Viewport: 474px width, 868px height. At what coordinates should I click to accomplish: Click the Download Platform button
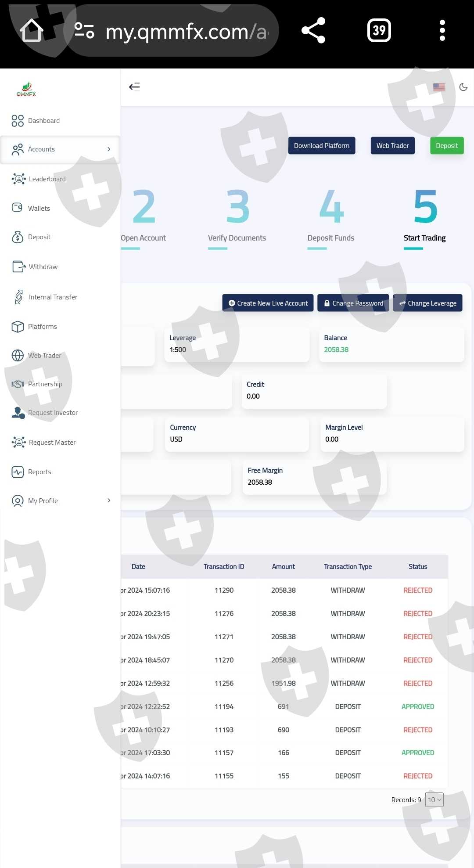[x=322, y=146]
